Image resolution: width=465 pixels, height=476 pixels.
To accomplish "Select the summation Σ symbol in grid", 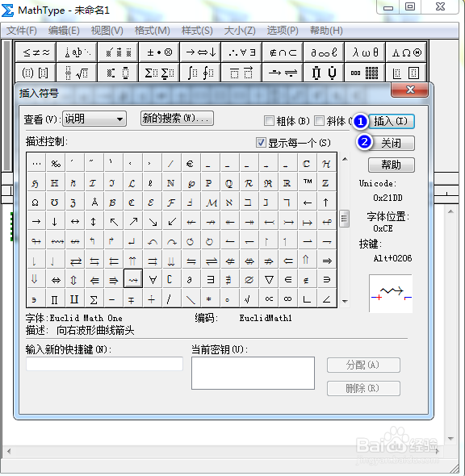I will (x=94, y=299).
